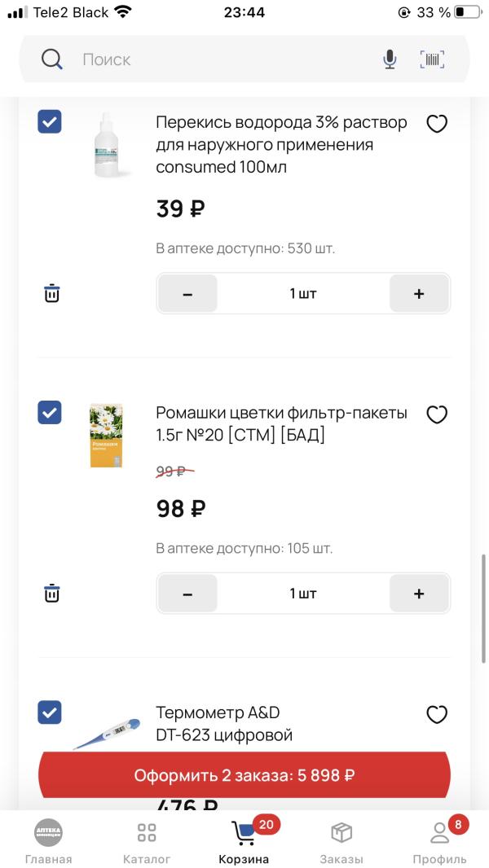Toggle the Термометр A&D checkbox
489x868 pixels.
tap(49, 712)
